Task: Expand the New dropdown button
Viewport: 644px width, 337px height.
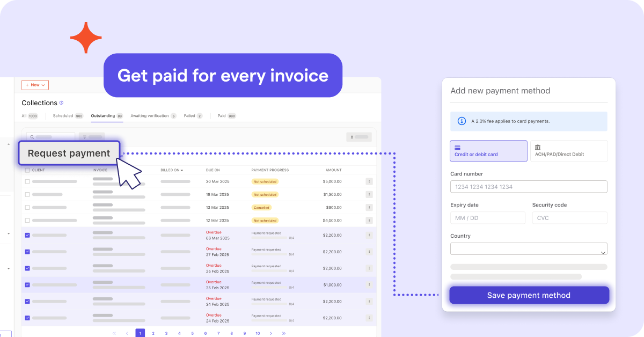Action: [x=35, y=85]
